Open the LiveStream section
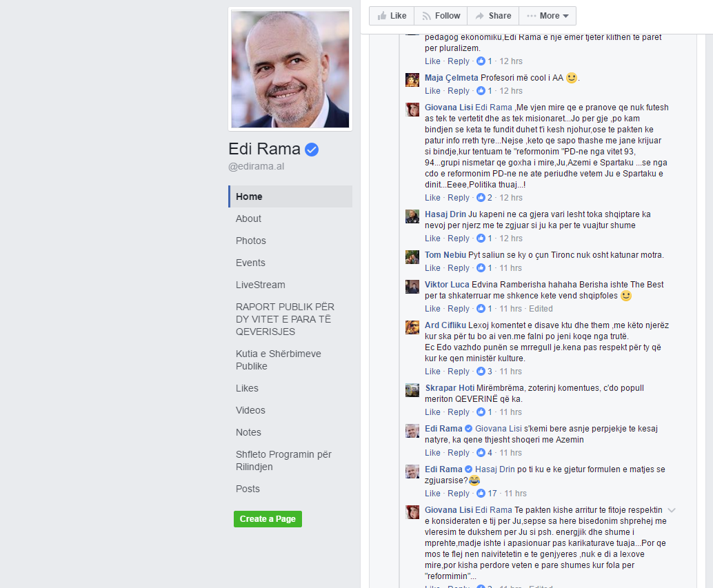713x588 pixels. 260,285
